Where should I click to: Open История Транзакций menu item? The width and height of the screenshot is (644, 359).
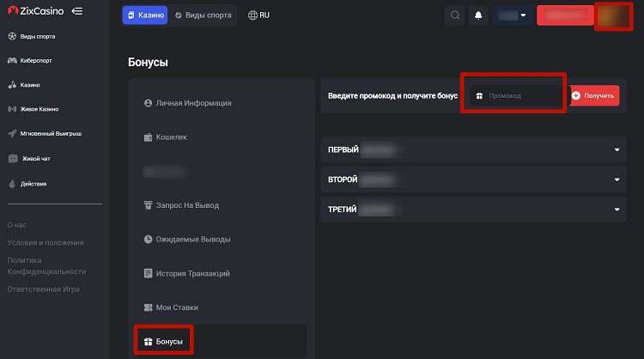pos(193,273)
